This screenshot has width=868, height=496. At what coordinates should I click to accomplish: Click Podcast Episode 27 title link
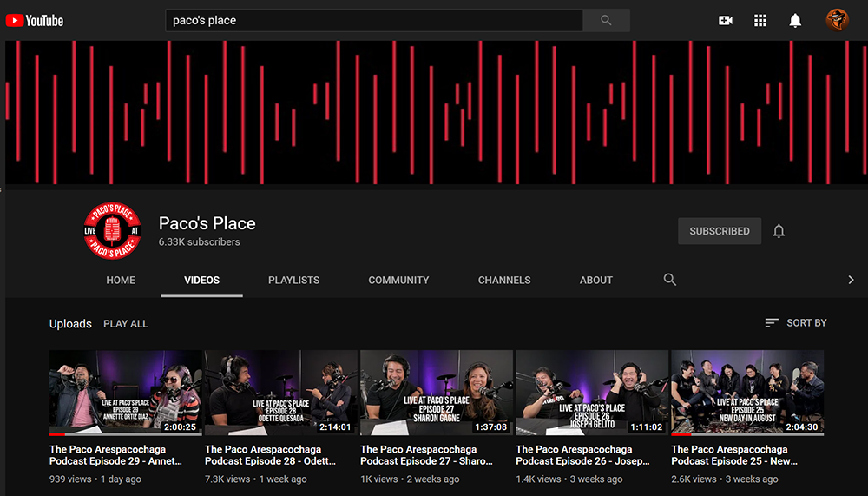coord(427,455)
